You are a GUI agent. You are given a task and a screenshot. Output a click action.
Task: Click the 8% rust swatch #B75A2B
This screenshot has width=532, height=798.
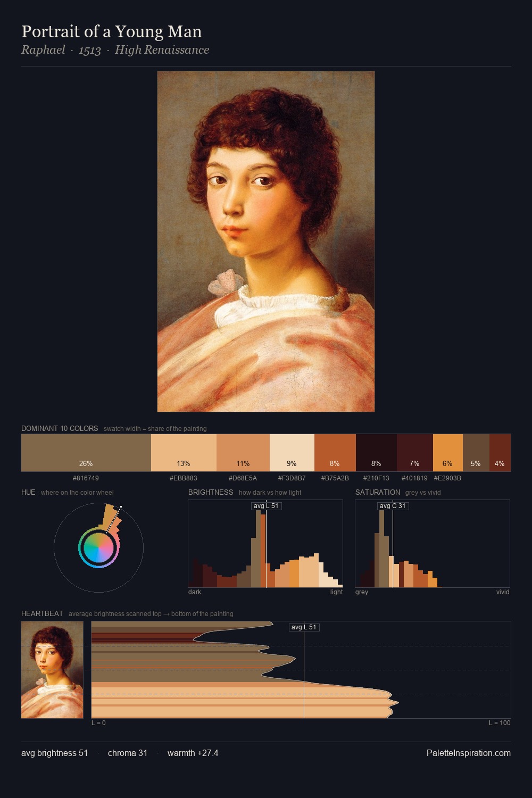[x=335, y=453]
